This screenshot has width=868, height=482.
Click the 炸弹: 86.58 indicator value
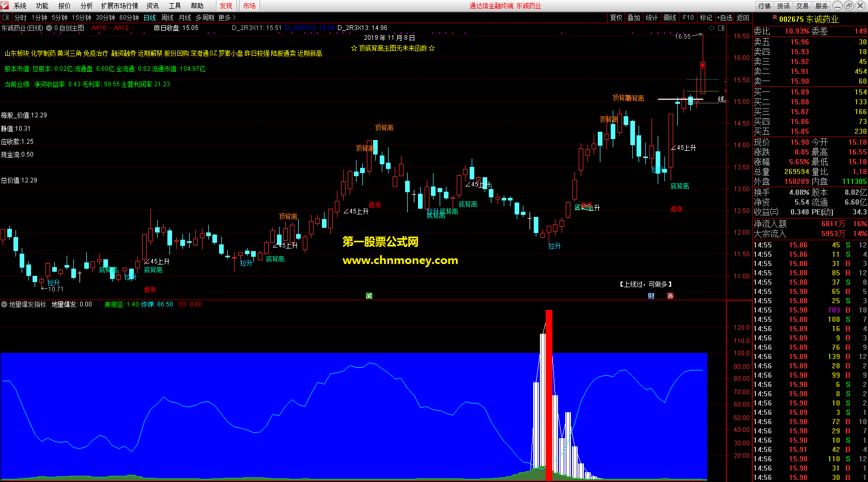click(x=158, y=304)
